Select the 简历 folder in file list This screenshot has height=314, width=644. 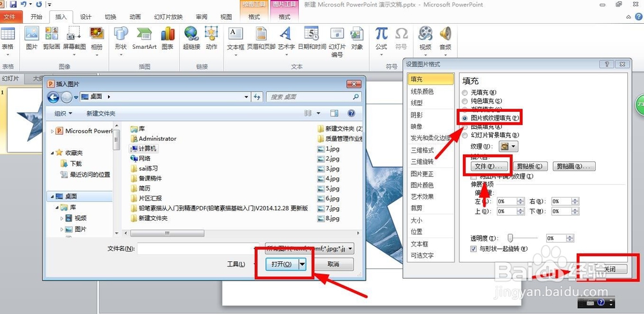(140, 188)
